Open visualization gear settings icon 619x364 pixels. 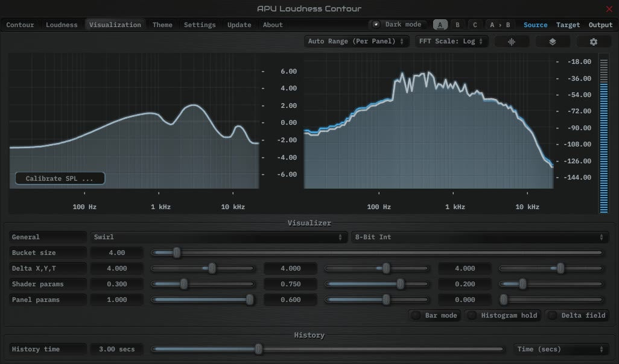(x=593, y=42)
